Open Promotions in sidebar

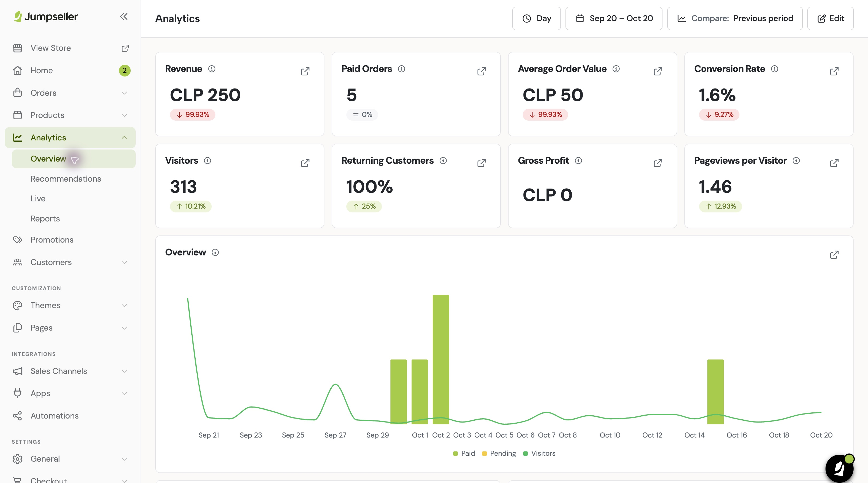click(x=70, y=240)
